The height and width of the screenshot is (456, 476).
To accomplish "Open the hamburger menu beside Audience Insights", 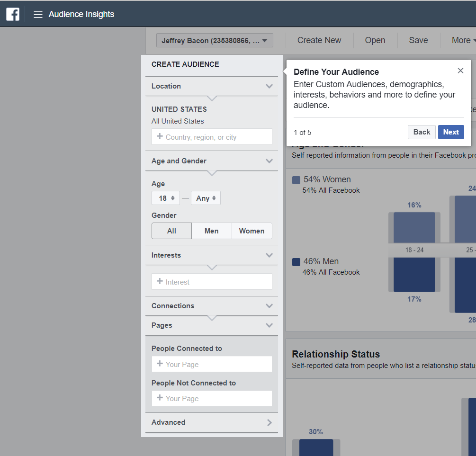I will pyautogui.click(x=38, y=14).
